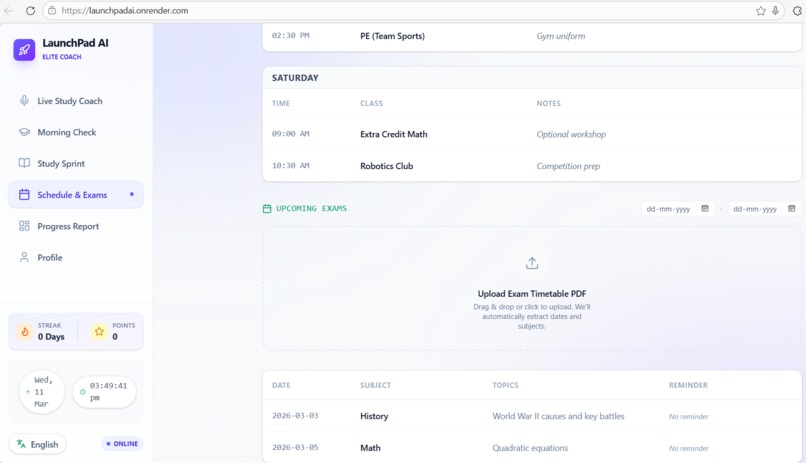Screen dimensions: 806x463
Task: Open the Progress Report page
Action: tap(76, 226)
